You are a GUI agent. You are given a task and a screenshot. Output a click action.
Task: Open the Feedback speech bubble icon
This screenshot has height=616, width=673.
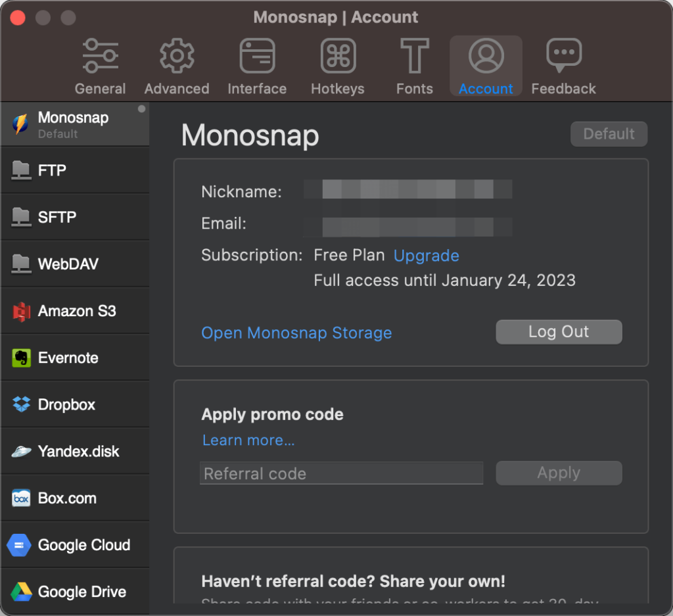point(564,56)
